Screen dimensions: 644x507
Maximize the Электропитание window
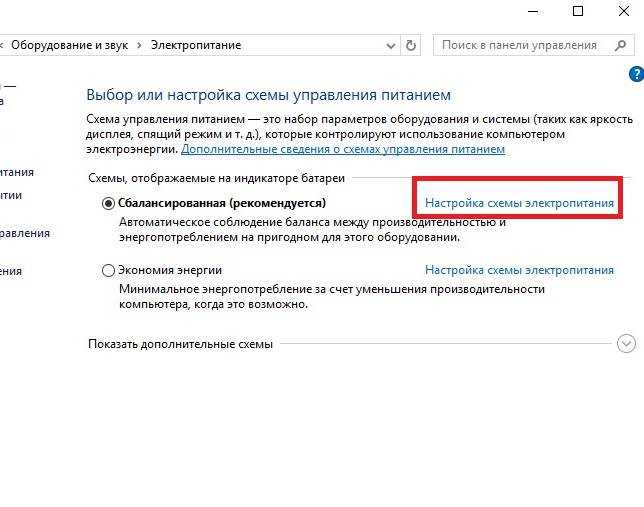point(578,11)
